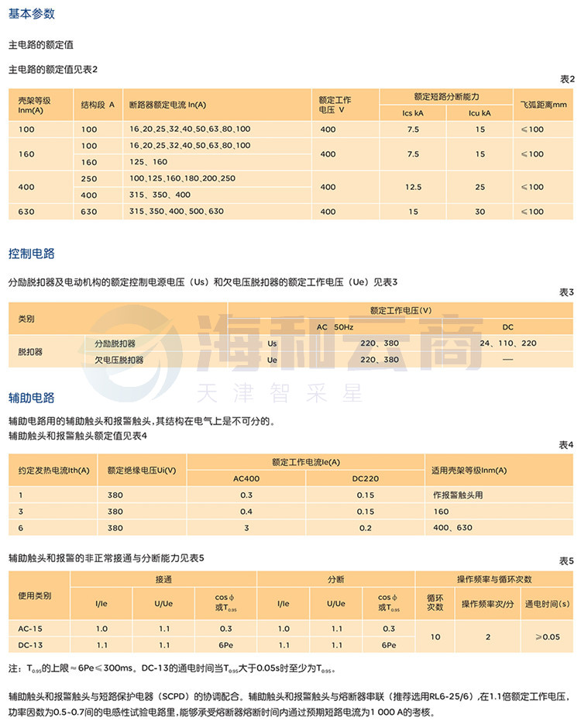Click the 额定工作电流Ie(A) header
581x728 pixels.
click(306, 462)
